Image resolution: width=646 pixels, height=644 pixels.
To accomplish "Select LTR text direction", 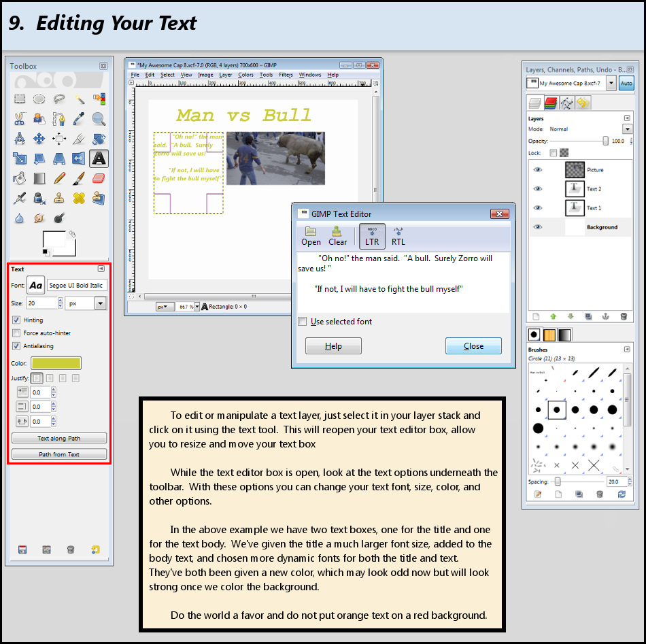I will pos(372,236).
